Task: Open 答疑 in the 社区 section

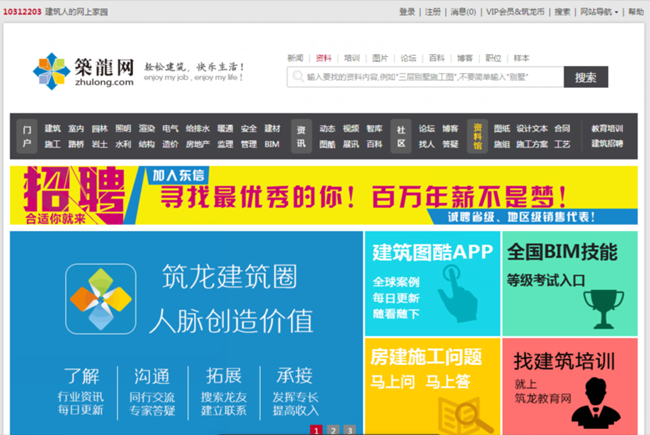Action: point(450,144)
